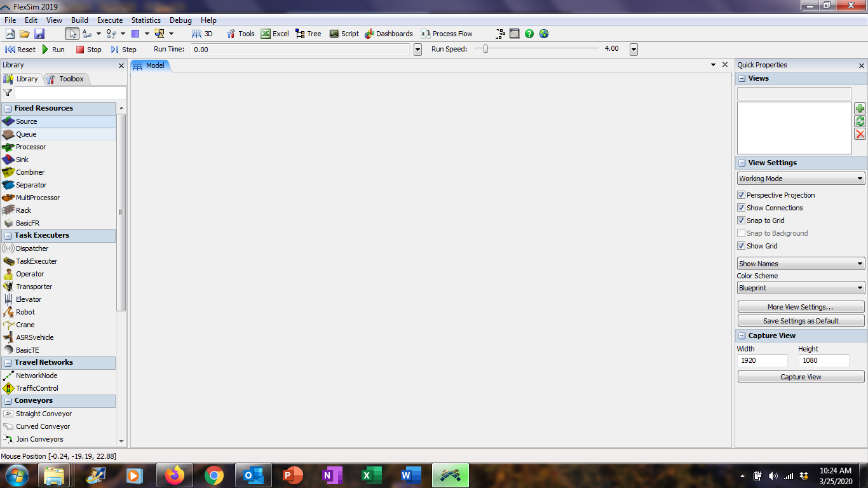Click Save Settings as Default button
Screen dimensions: 868x488
[x=801, y=321]
